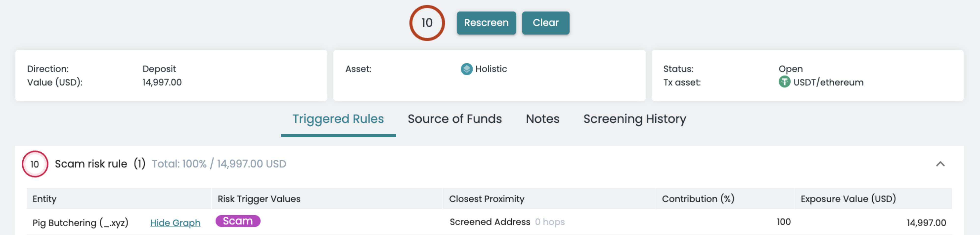This screenshot has width=980, height=235.
Task: Click the USDT Tether coin icon
Action: pos(784,82)
